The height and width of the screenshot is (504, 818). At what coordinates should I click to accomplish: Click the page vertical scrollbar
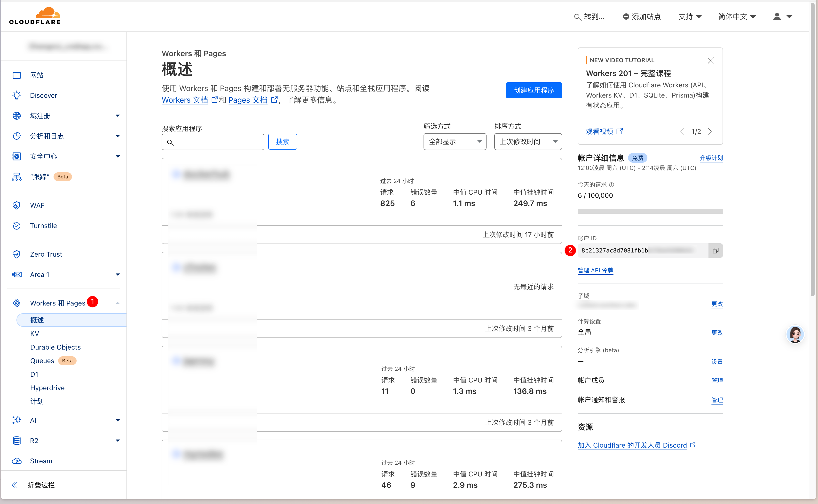pos(813,150)
